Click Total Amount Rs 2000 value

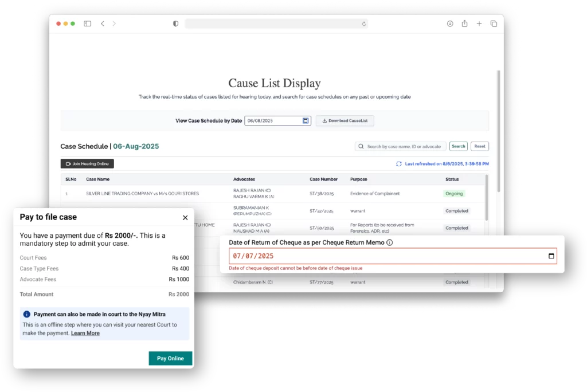coord(179,294)
